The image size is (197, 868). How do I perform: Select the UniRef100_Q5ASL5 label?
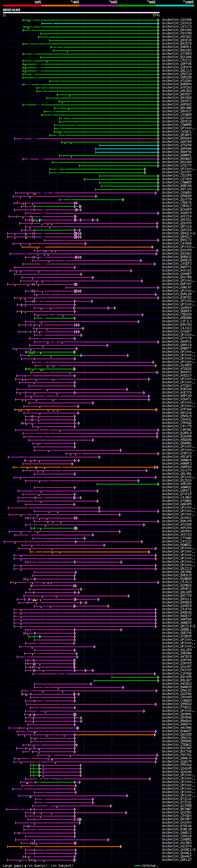[177, 416]
